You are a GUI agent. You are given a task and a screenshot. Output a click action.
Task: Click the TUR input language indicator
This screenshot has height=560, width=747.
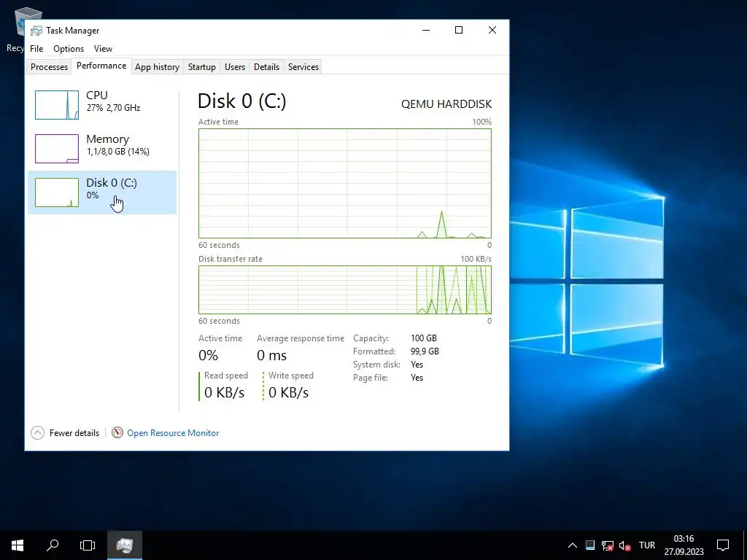click(x=647, y=545)
